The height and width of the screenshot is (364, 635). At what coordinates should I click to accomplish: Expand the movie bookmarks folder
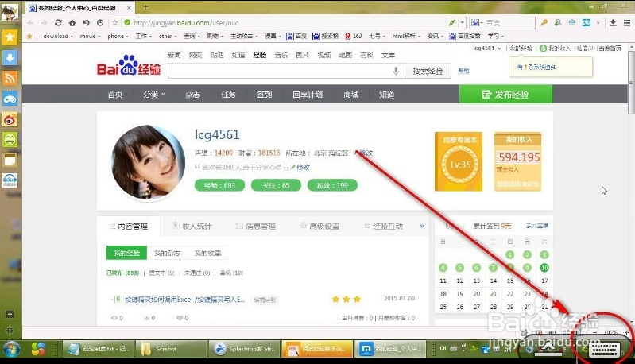point(90,36)
